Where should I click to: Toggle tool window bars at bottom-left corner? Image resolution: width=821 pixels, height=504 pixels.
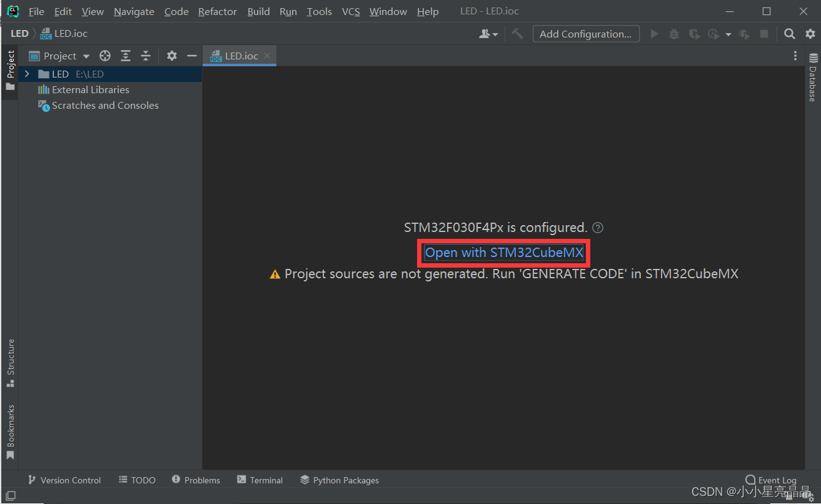pos(10,496)
